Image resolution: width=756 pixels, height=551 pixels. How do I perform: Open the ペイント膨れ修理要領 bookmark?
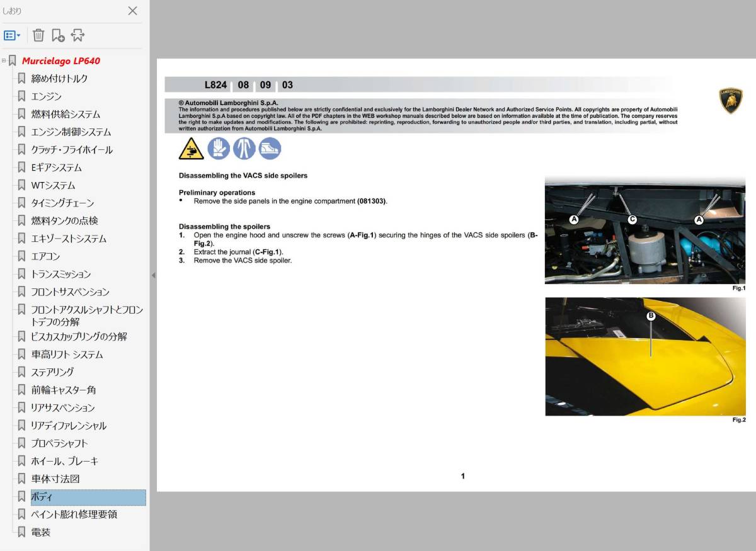click(74, 514)
